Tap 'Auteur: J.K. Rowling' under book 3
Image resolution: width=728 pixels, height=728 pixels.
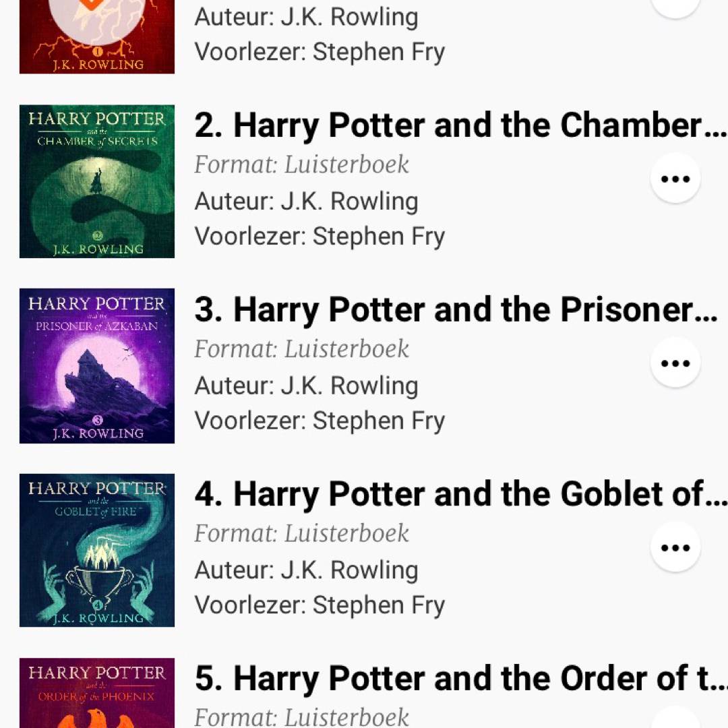pos(306,386)
